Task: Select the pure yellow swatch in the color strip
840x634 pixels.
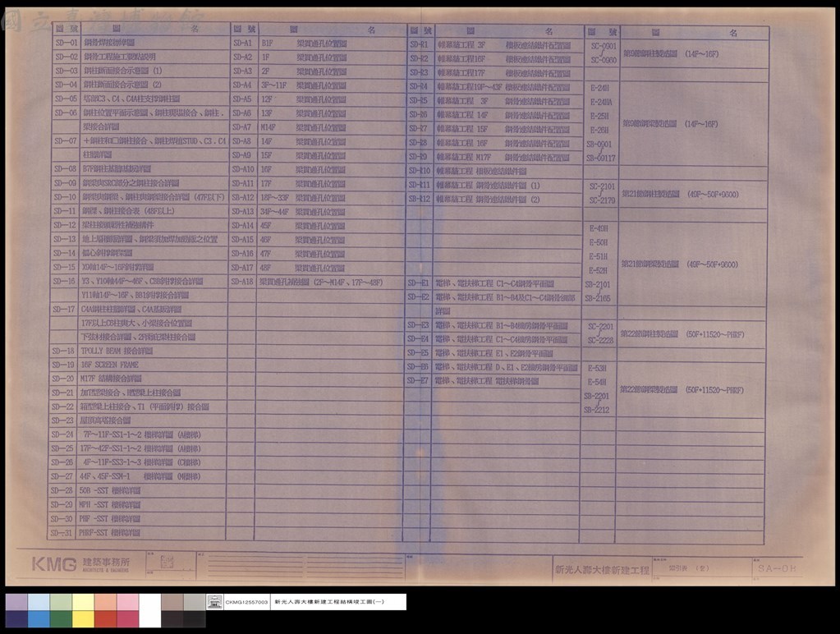Action: click(x=82, y=619)
